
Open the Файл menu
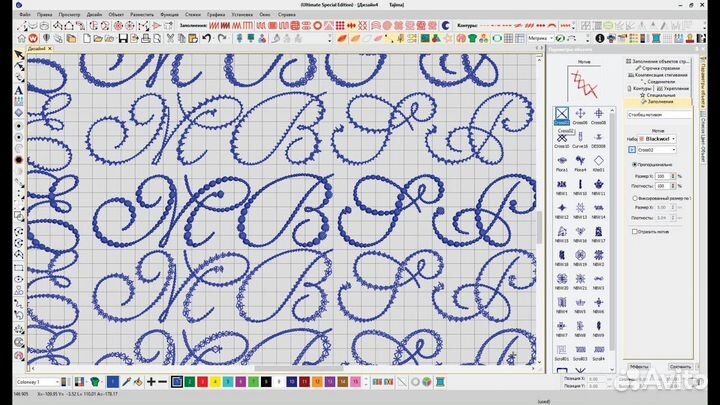(25, 15)
